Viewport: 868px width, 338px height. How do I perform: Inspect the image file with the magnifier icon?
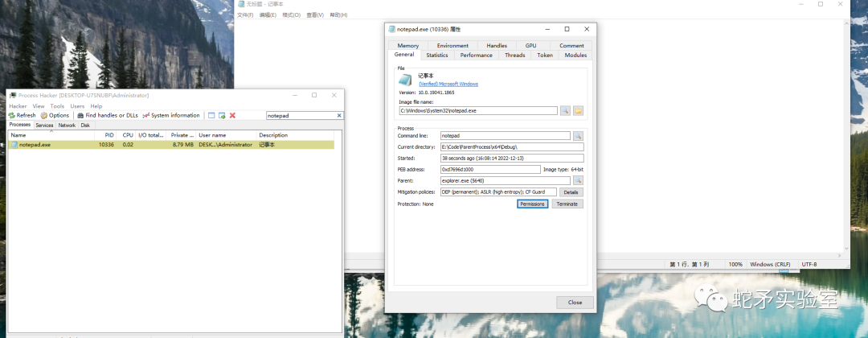click(565, 111)
